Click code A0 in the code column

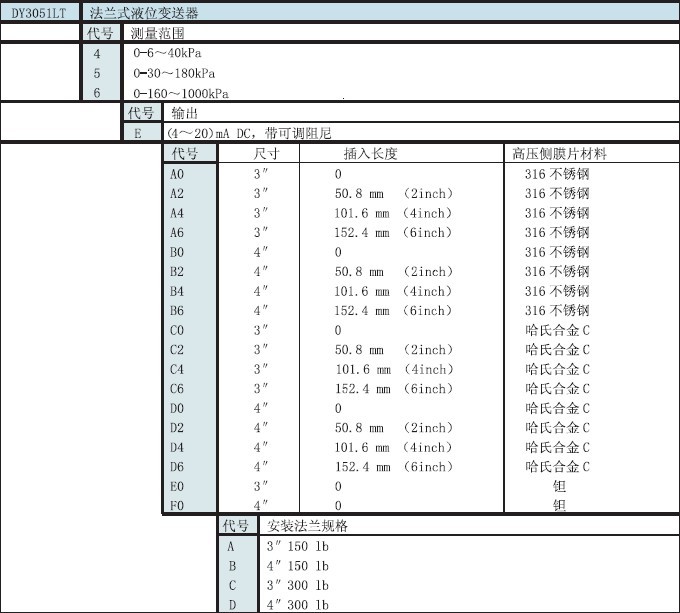[178, 174]
